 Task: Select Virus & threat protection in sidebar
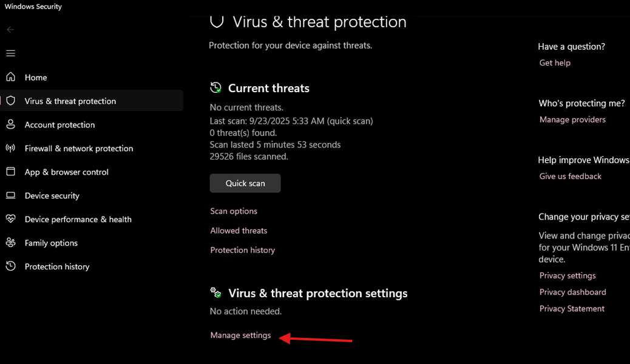pos(70,101)
